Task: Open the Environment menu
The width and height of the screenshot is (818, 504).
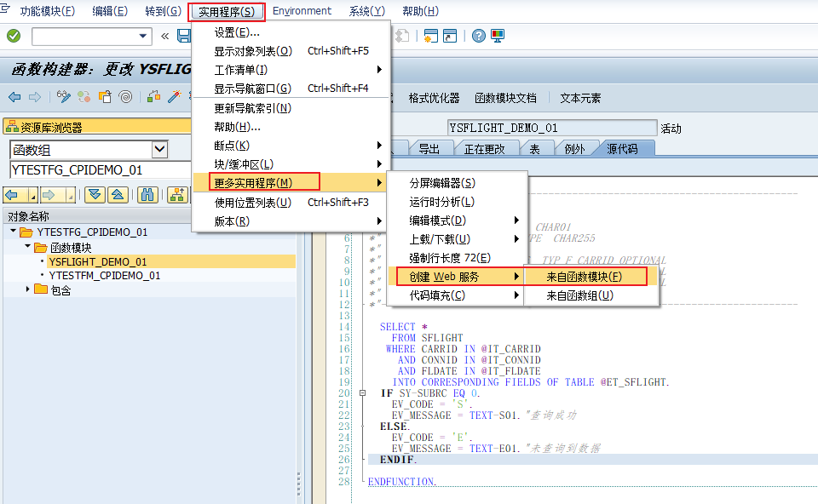Action: (302, 11)
